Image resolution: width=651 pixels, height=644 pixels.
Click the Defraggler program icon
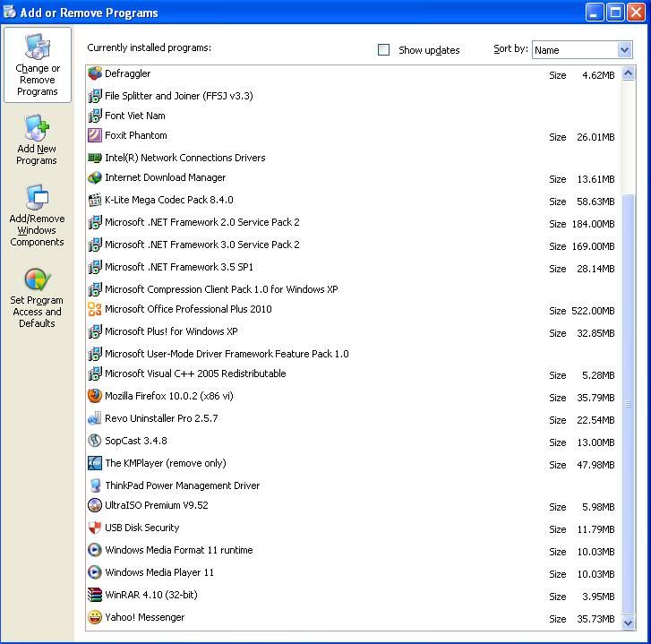[95, 73]
